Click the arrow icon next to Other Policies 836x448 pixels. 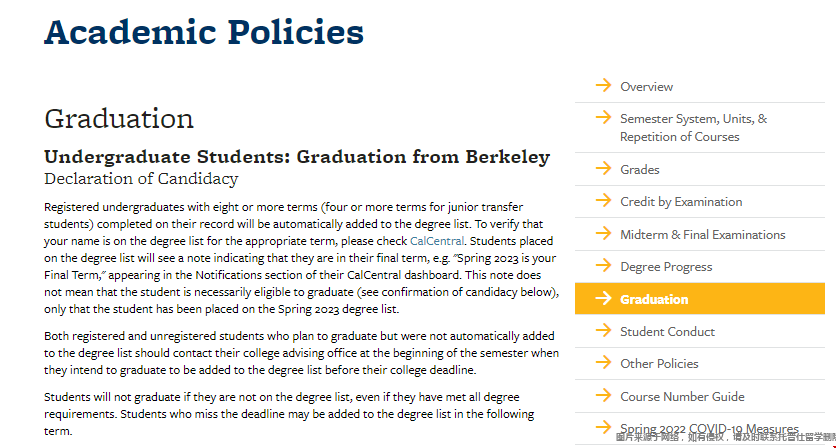(x=604, y=363)
